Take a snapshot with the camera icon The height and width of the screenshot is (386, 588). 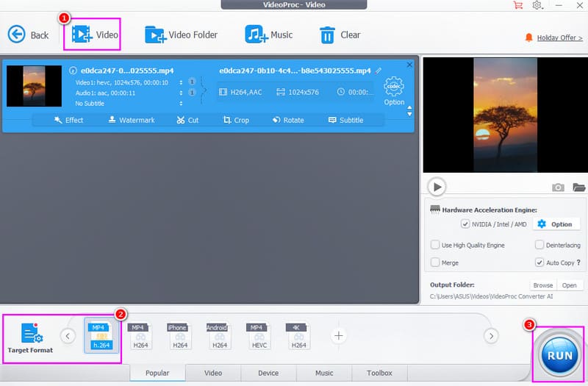click(558, 187)
